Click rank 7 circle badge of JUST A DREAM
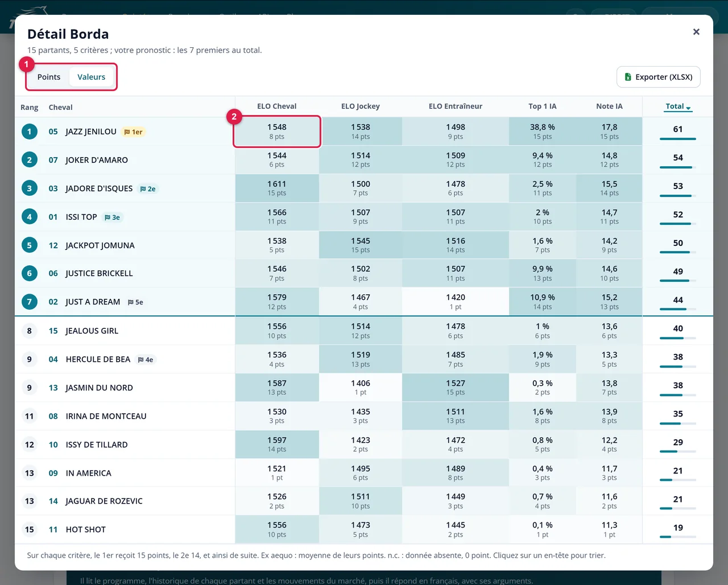Screen dimensions: 728x585 30,302
